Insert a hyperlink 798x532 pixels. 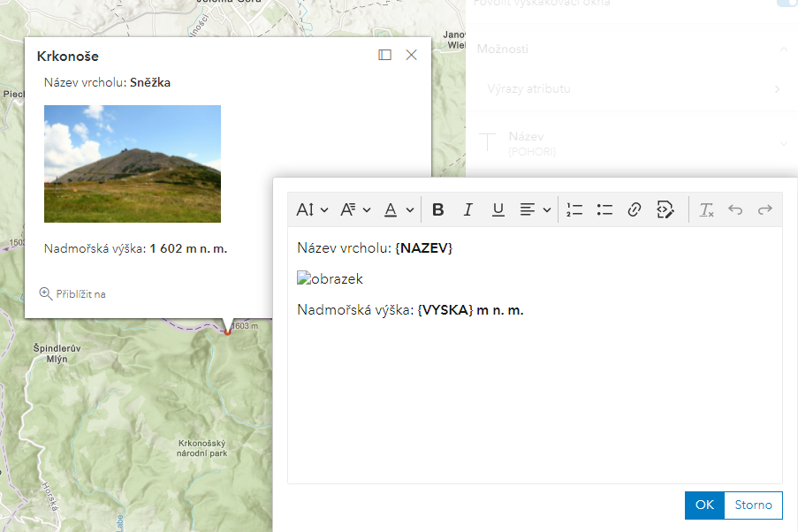[635, 209]
